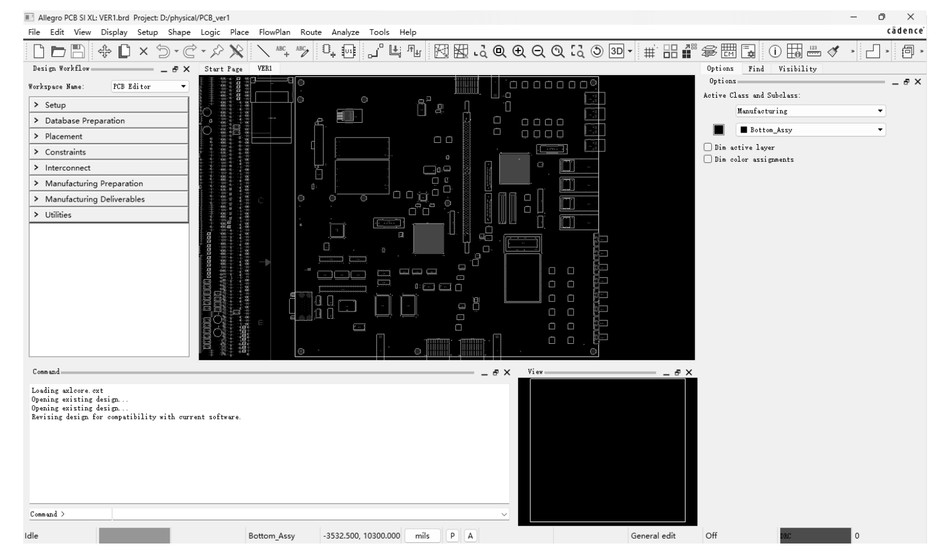Select the Add Line tool
Screen dimensions: 938x560
coord(263,52)
